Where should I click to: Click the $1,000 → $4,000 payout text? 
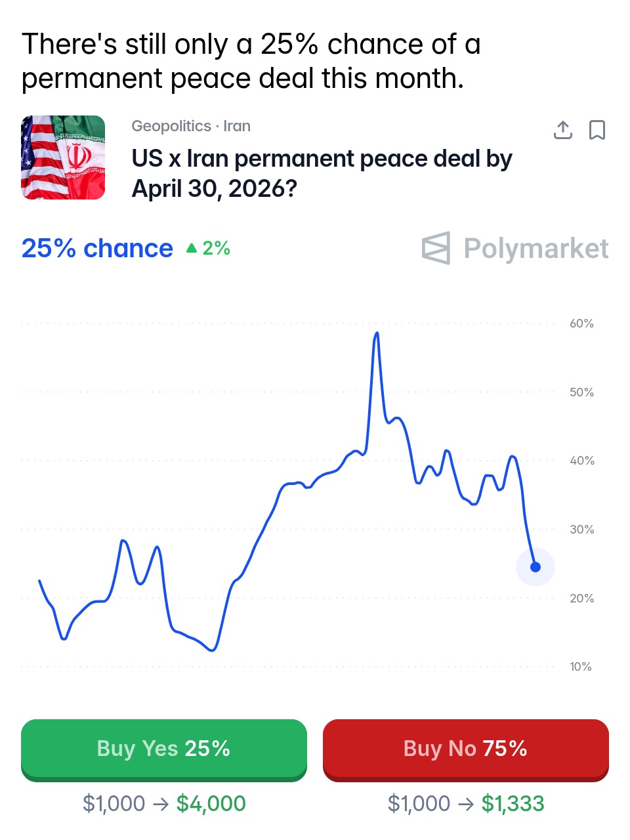(164, 803)
